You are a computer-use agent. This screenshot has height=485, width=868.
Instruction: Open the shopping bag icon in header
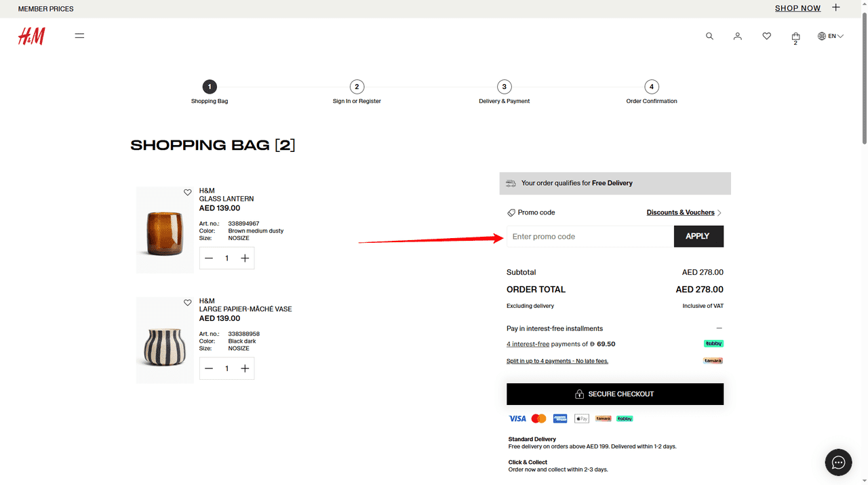pos(795,37)
